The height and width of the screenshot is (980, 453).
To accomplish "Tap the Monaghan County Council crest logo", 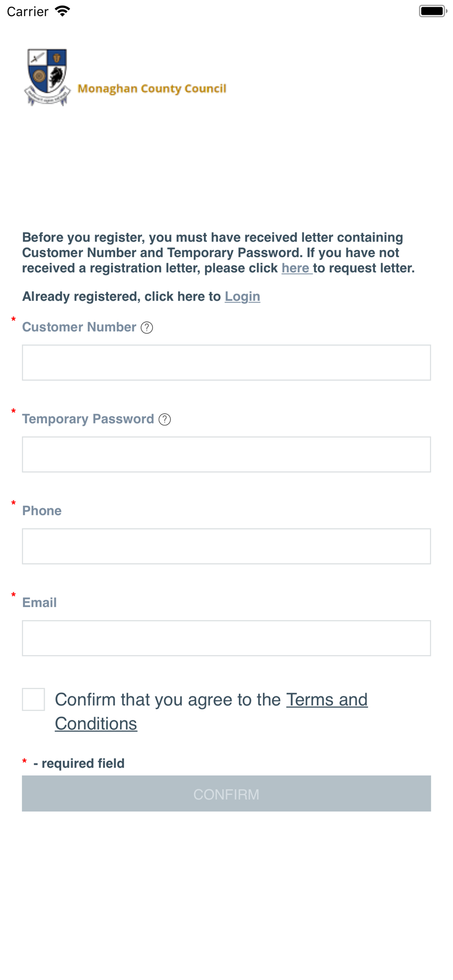I will click(x=47, y=77).
